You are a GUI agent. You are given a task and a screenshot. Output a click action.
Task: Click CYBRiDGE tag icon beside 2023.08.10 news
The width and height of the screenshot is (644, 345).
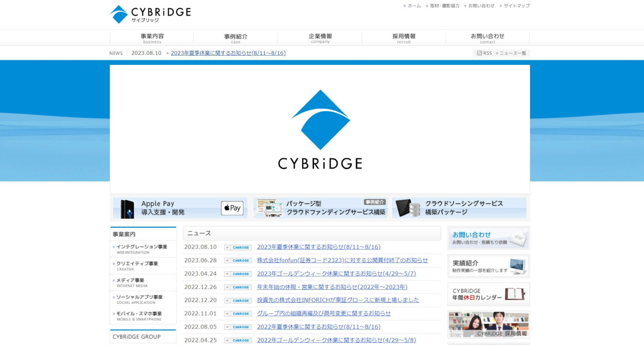click(238, 247)
